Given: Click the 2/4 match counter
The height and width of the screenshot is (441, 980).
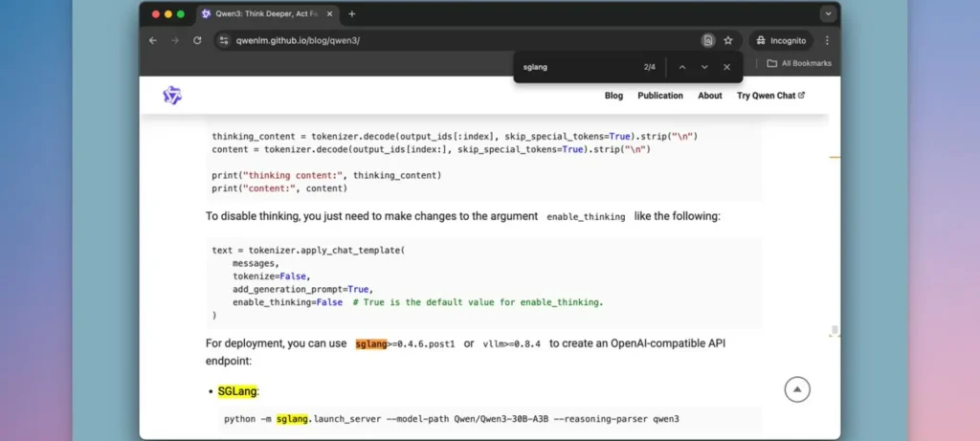Looking at the screenshot, I should tap(650, 67).
